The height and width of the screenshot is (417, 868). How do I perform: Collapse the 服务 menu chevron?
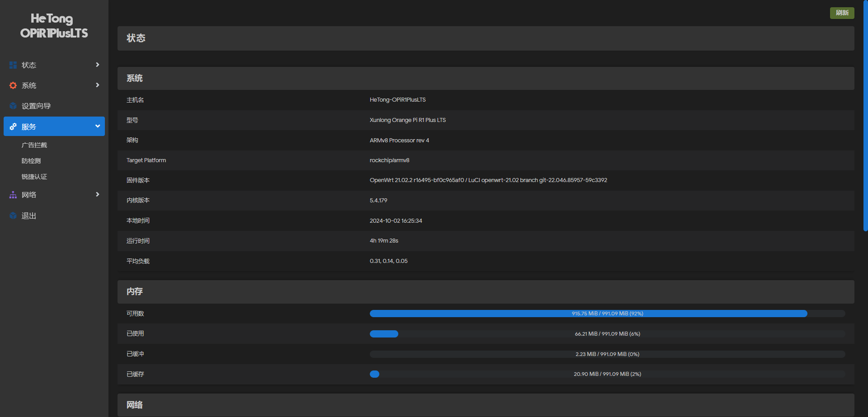[97, 127]
